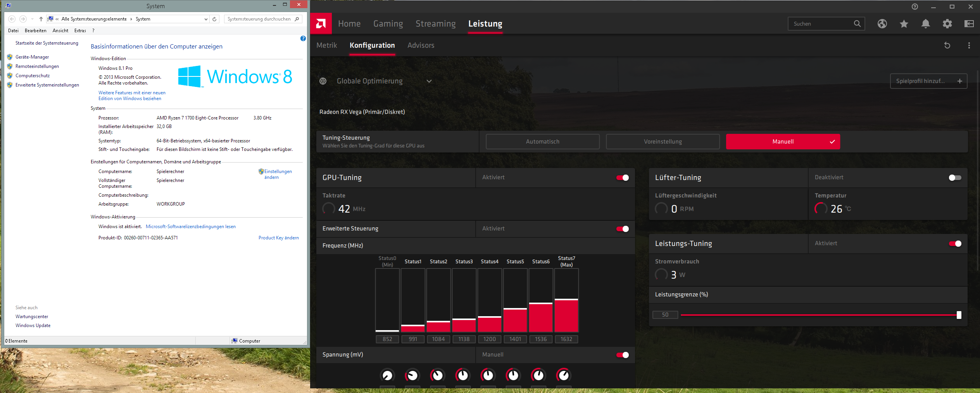Open the Bearbeiten menu
The image size is (980, 393).
(36, 31)
